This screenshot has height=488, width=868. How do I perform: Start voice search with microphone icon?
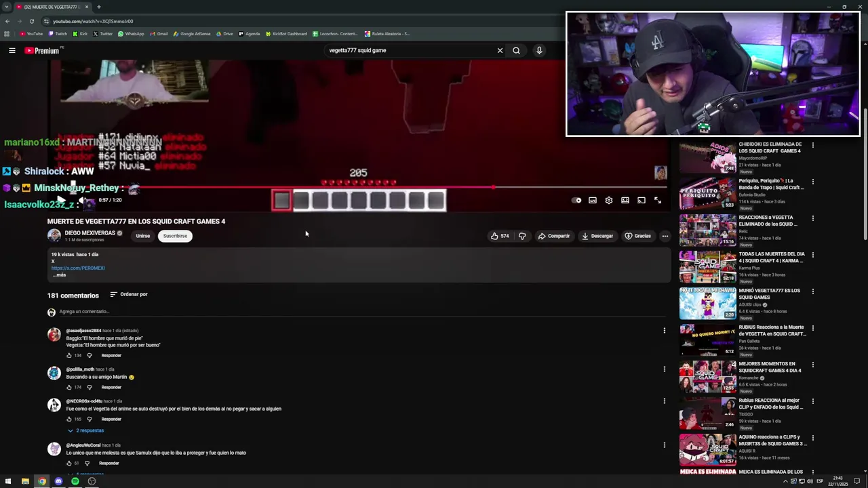pyautogui.click(x=539, y=50)
